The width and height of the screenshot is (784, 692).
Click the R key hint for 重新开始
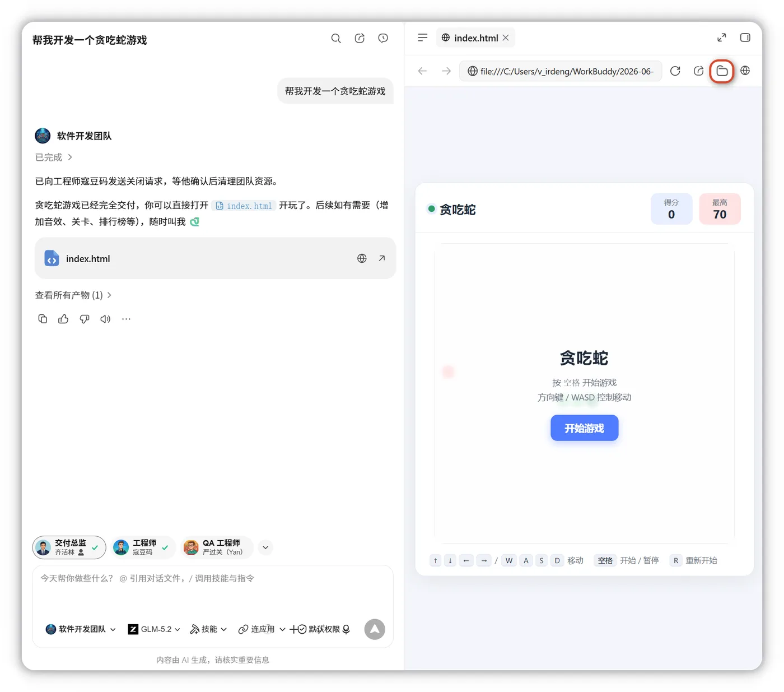pyautogui.click(x=676, y=560)
